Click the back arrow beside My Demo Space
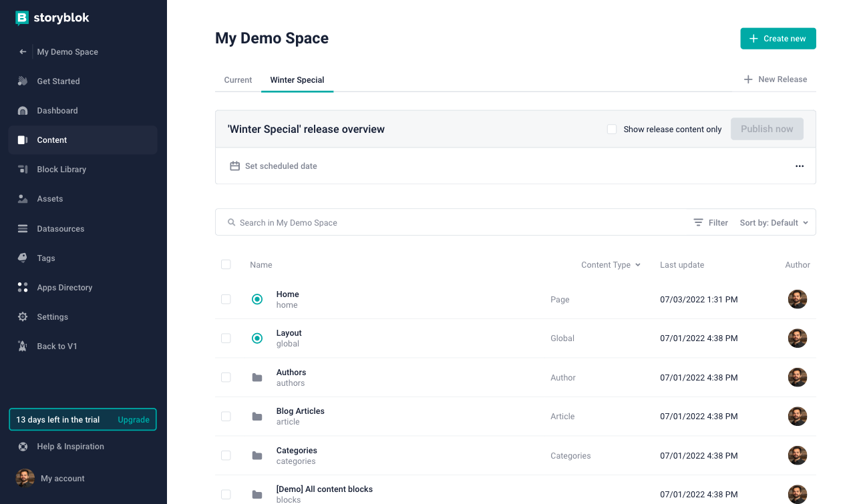Screen dimensions: 863x504 pos(23,51)
